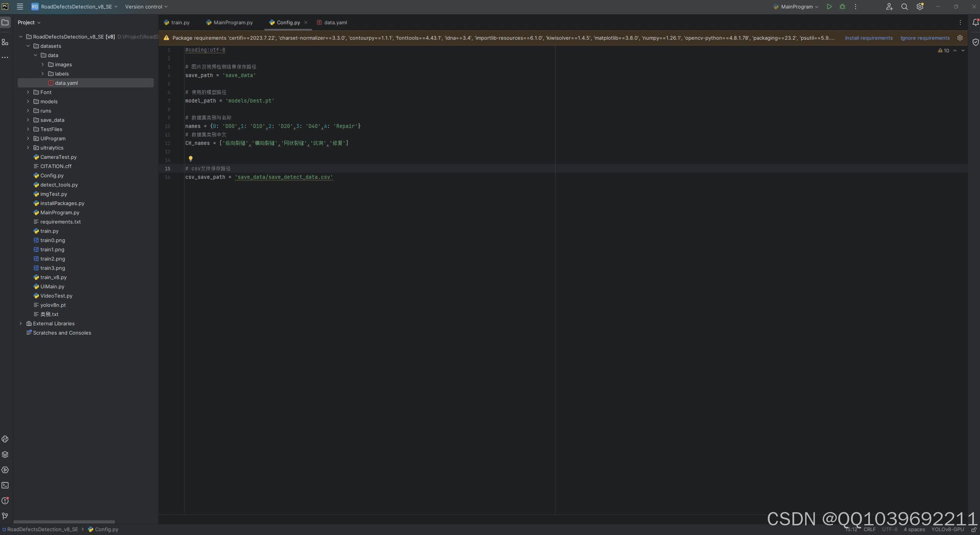The width and height of the screenshot is (980, 535).
Task: Select detect_tools.py in the project tree
Action: tap(59, 185)
